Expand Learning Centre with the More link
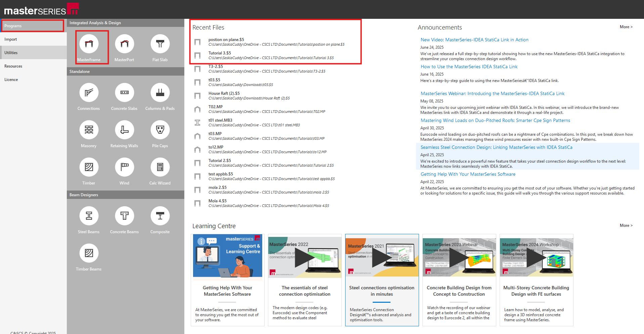Image resolution: width=644 pixels, height=334 pixels. (x=626, y=225)
